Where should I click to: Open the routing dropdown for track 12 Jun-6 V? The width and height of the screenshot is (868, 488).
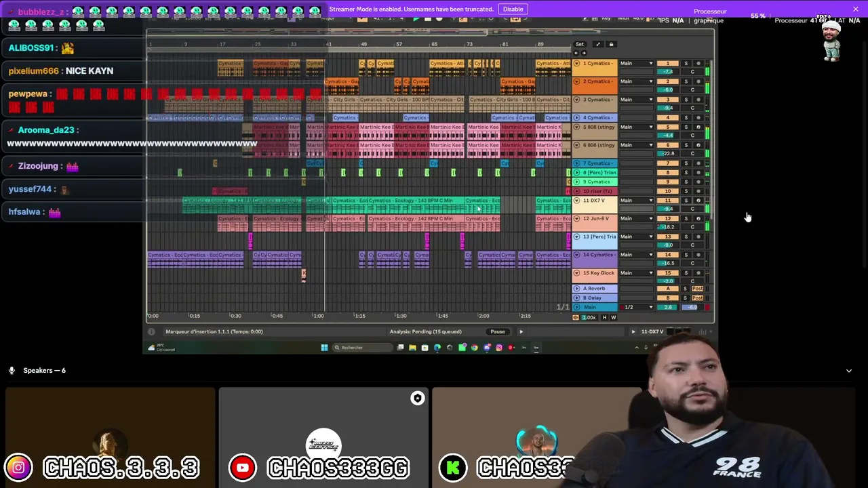click(x=637, y=218)
